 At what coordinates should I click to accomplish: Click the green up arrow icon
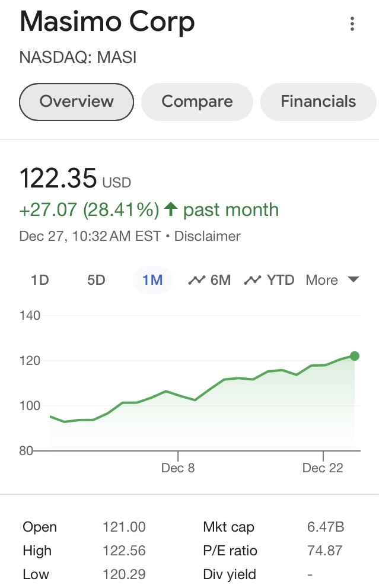tap(171, 209)
